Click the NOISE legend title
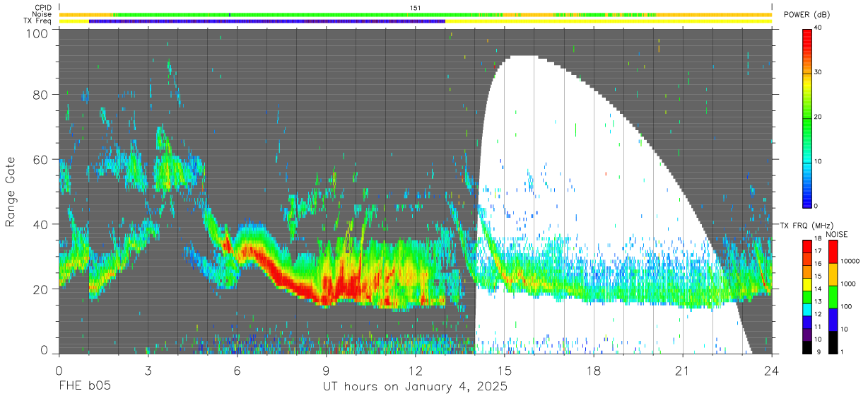Image resolution: width=868 pixels, height=401 pixels. tap(836, 233)
